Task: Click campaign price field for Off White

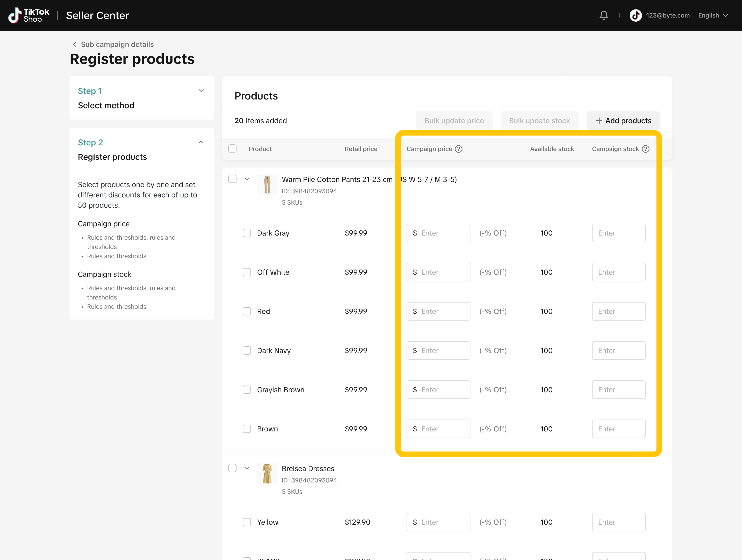Action: pyautogui.click(x=438, y=272)
